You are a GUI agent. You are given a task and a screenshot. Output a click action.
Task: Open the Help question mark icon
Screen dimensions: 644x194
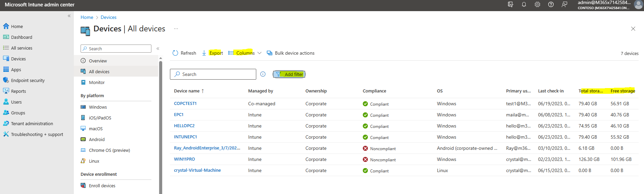551,5
